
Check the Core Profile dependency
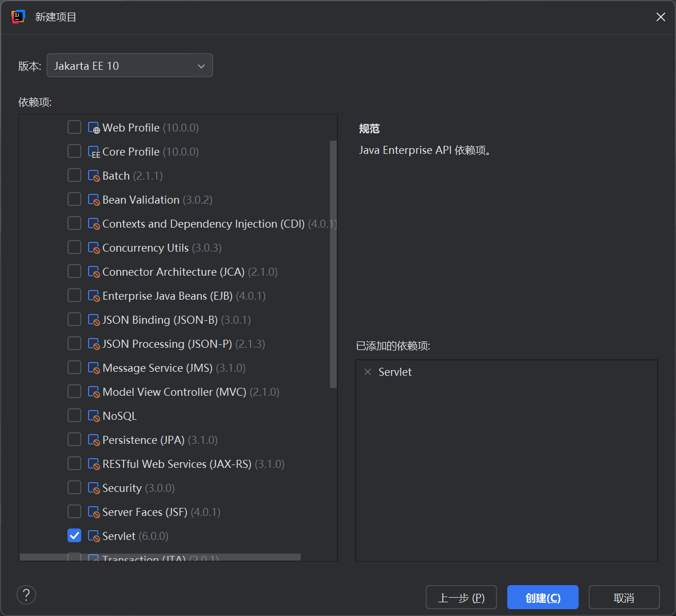(x=74, y=152)
